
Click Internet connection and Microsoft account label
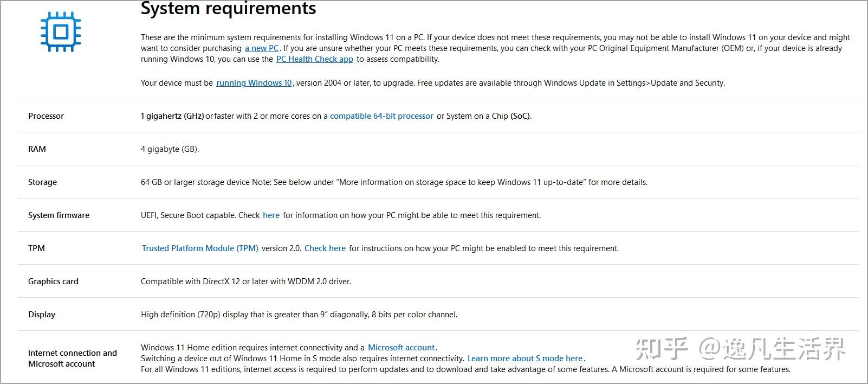(x=73, y=359)
